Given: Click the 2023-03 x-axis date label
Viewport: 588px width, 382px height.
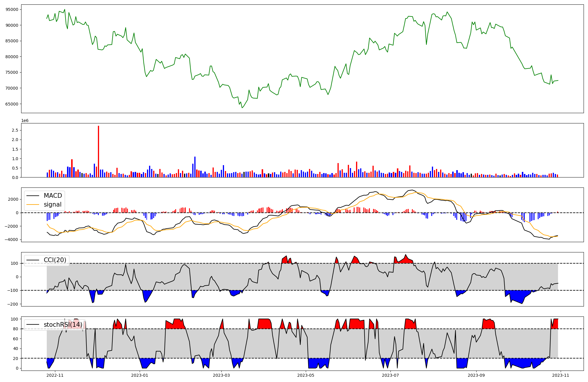Looking at the screenshot, I should click(221, 375).
